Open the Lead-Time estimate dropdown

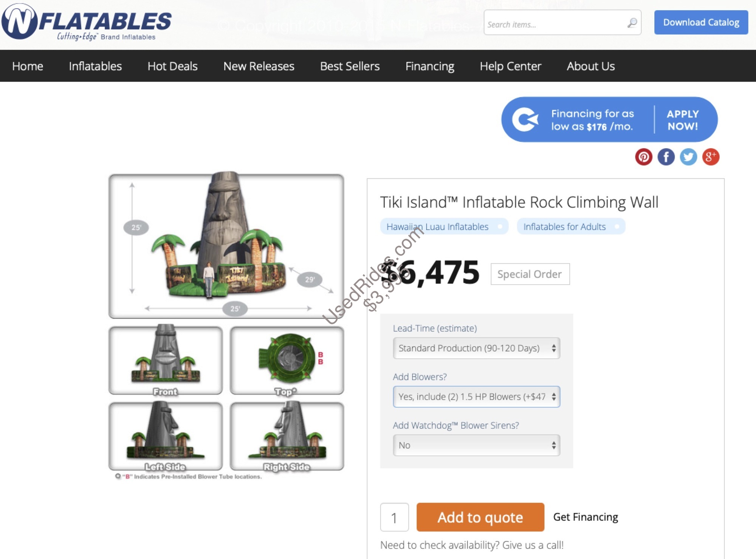click(x=476, y=348)
